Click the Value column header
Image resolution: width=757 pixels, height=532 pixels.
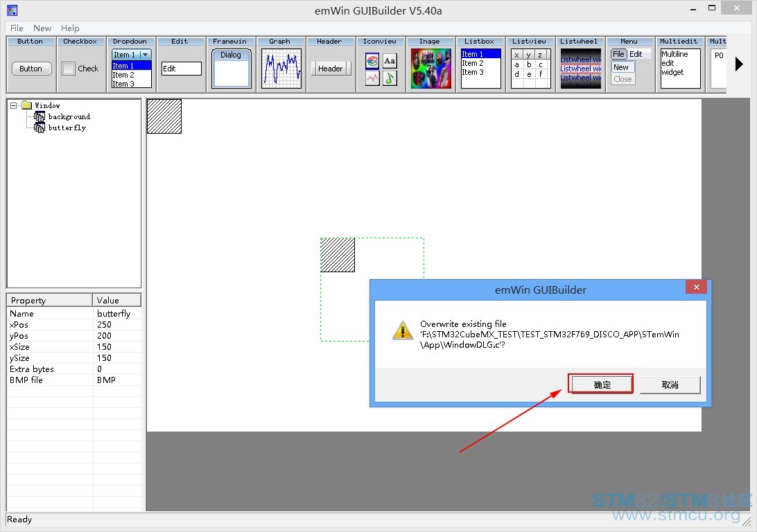tap(117, 300)
